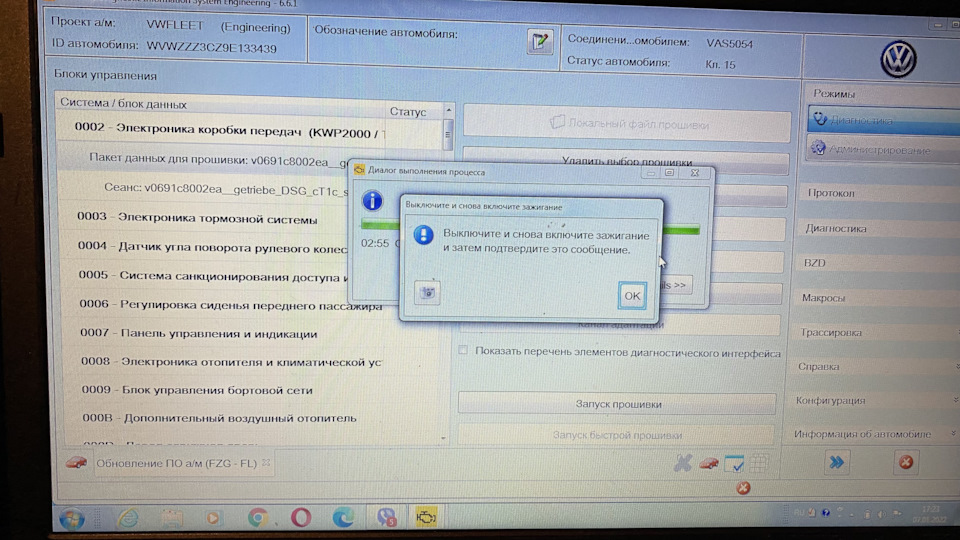Launch Internet Explorer from the taskbar
The image size is (960, 540).
[x=127, y=519]
